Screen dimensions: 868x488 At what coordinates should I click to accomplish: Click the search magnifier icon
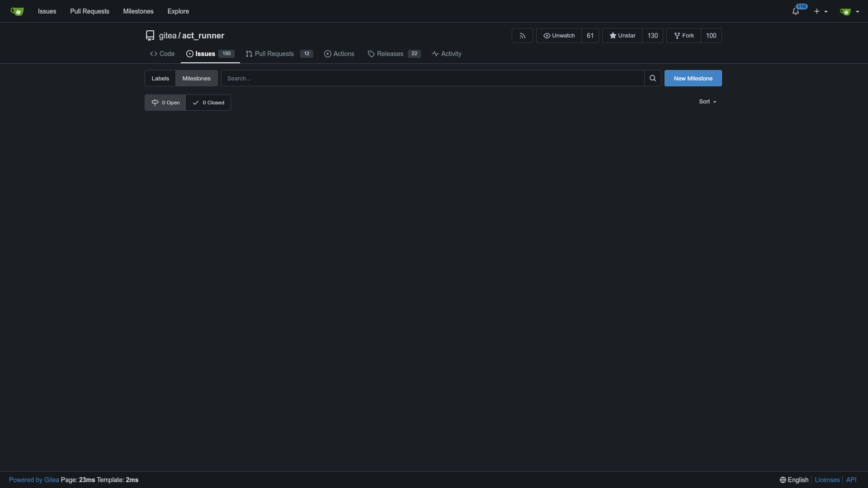pyautogui.click(x=653, y=78)
